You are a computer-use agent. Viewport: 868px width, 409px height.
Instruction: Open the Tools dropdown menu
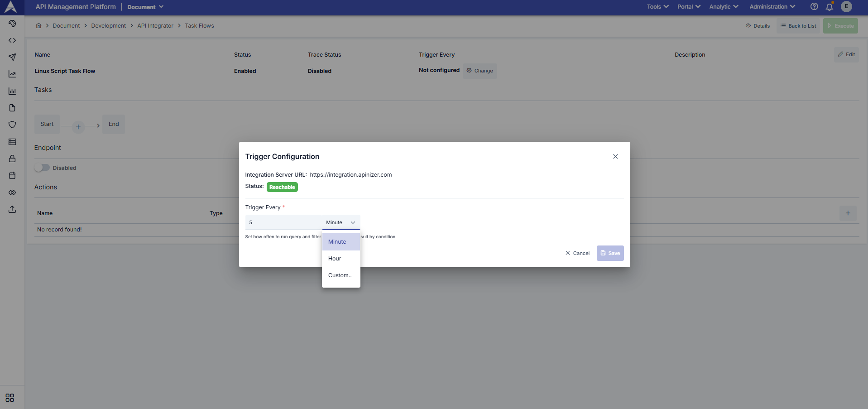coord(657,7)
